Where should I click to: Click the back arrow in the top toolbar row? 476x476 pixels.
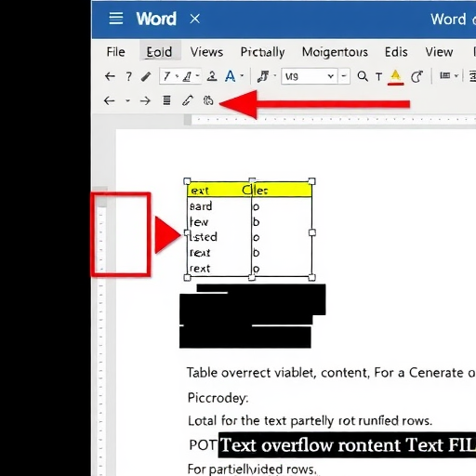pos(110,76)
